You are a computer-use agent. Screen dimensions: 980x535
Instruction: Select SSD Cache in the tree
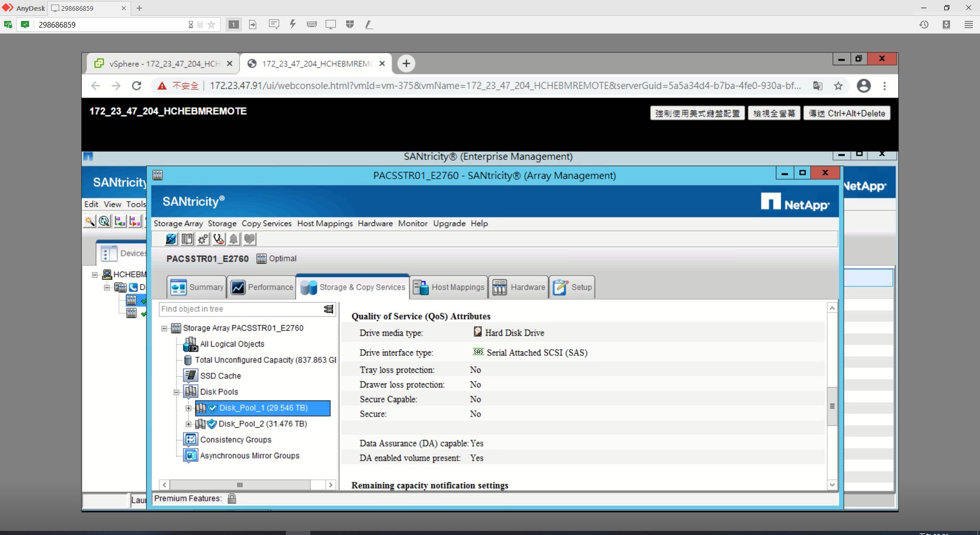tap(220, 376)
